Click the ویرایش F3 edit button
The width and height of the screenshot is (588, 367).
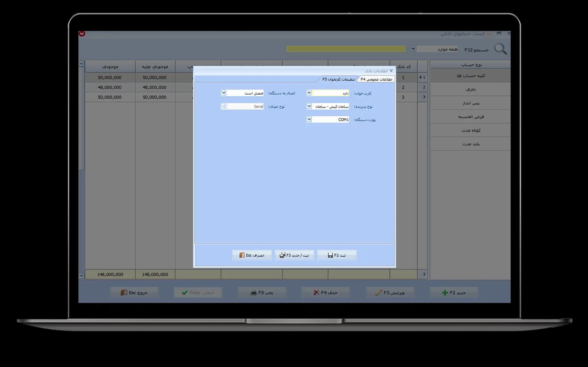click(390, 293)
